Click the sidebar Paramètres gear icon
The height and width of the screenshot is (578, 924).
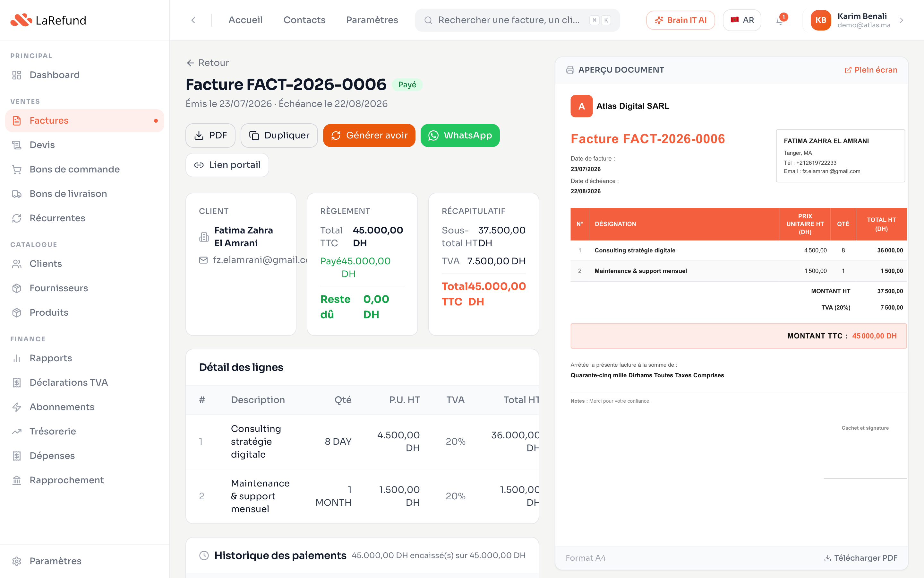pos(16,561)
